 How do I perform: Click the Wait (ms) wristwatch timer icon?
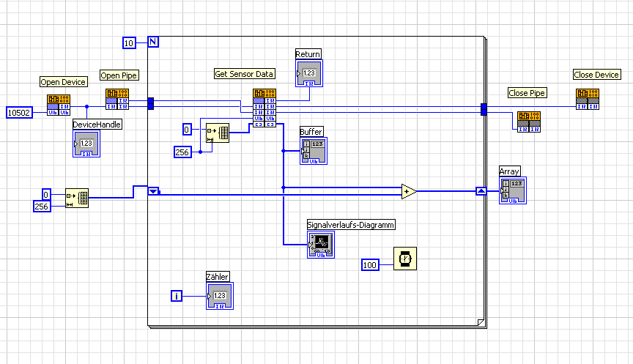(405, 259)
